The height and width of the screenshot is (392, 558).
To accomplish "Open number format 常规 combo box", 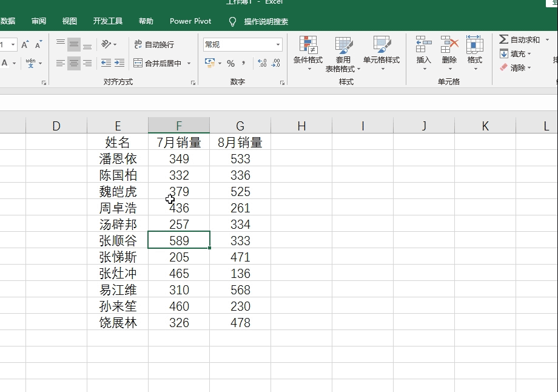I will coord(243,44).
